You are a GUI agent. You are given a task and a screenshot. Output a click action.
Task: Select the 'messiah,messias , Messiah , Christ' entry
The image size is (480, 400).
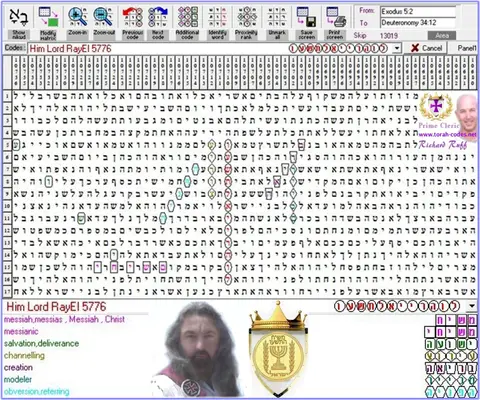coord(64,319)
